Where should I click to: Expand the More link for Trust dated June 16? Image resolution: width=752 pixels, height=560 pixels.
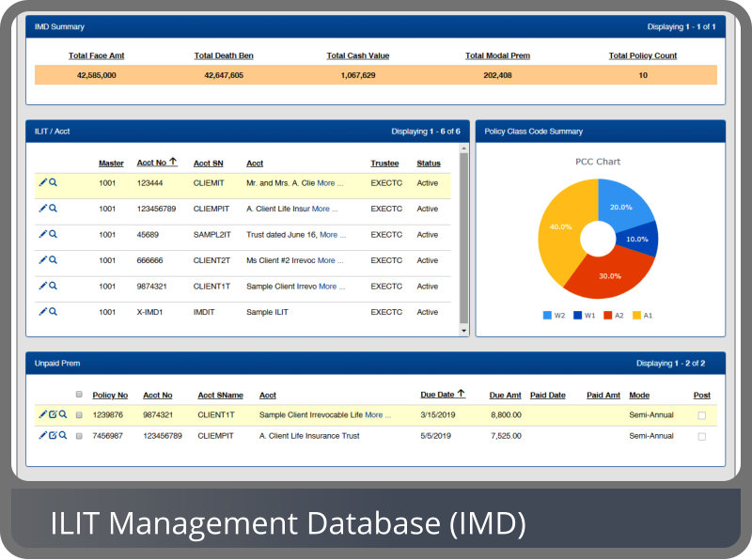pos(333,235)
